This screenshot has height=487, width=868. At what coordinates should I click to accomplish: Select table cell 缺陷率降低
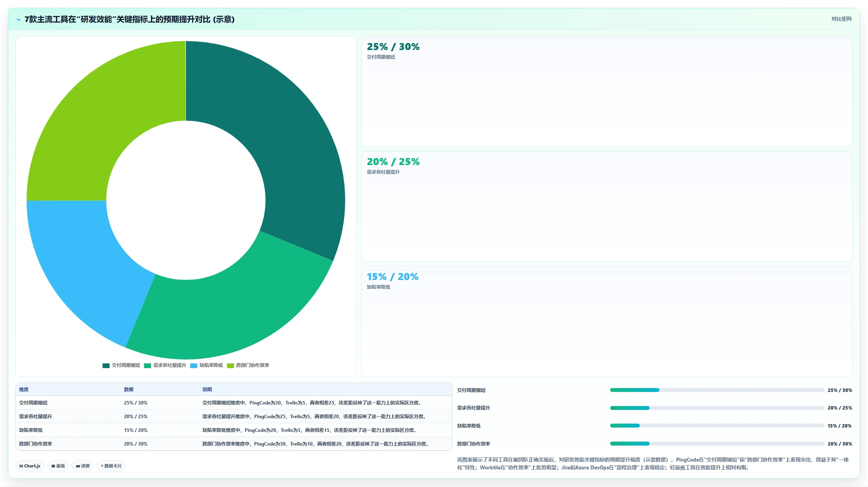pyautogui.click(x=31, y=430)
